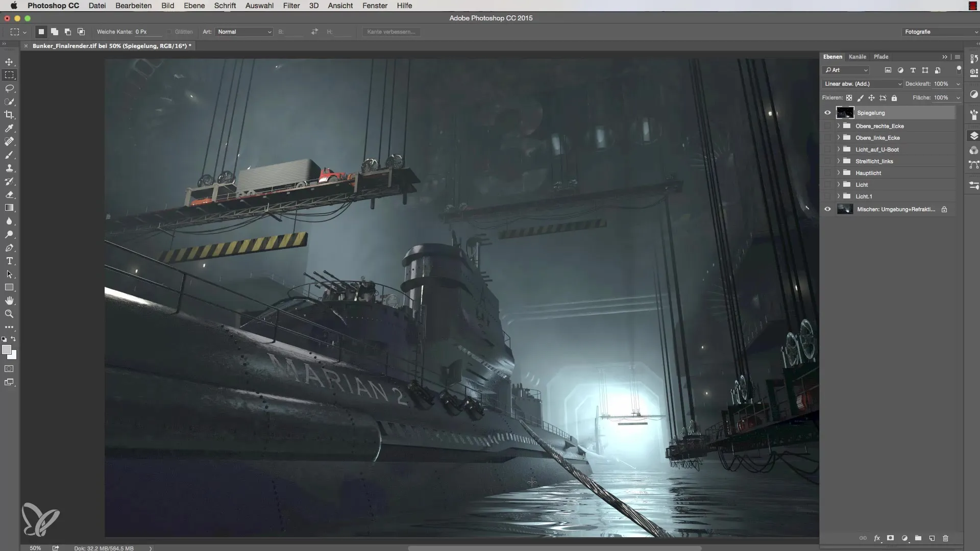Select the Dodge tool
The width and height of the screenshot is (980, 551).
(9, 234)
